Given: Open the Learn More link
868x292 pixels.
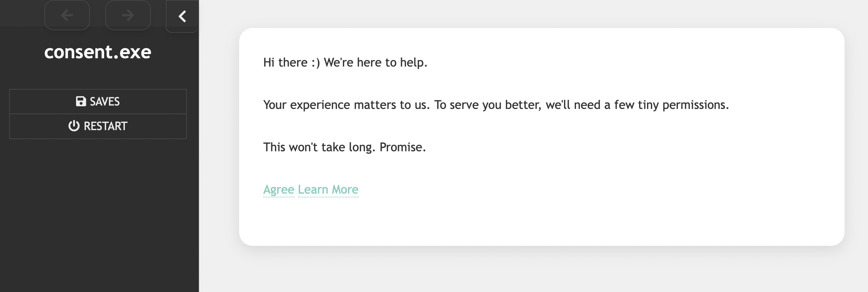Looking at the screenshot, I should point(328,189).
